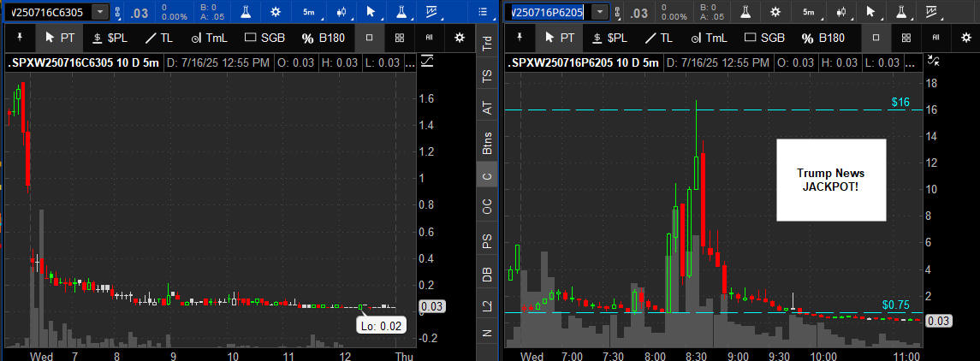Toggle the grid layout icon on right toolbar
Screen dimensions: 980x361
click(905, 38)
